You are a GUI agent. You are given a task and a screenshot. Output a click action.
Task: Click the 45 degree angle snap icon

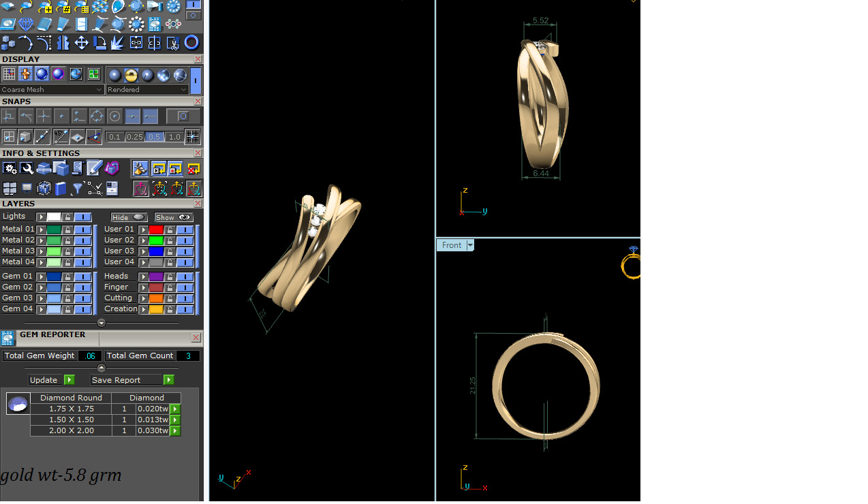point(61,136)
